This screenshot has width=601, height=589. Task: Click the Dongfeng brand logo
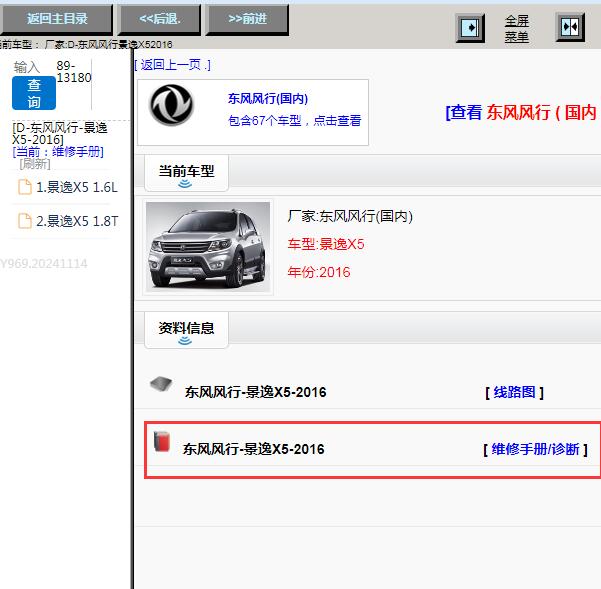point(172,105)
